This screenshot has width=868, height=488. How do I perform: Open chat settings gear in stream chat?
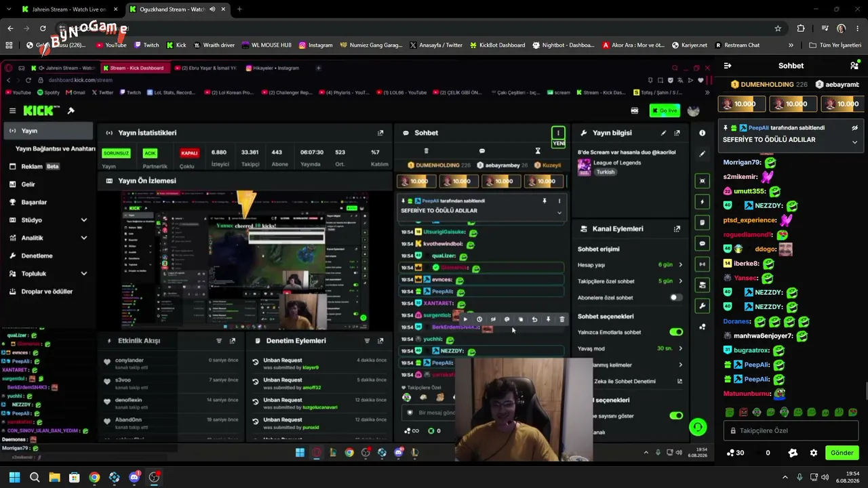(814, 453)
